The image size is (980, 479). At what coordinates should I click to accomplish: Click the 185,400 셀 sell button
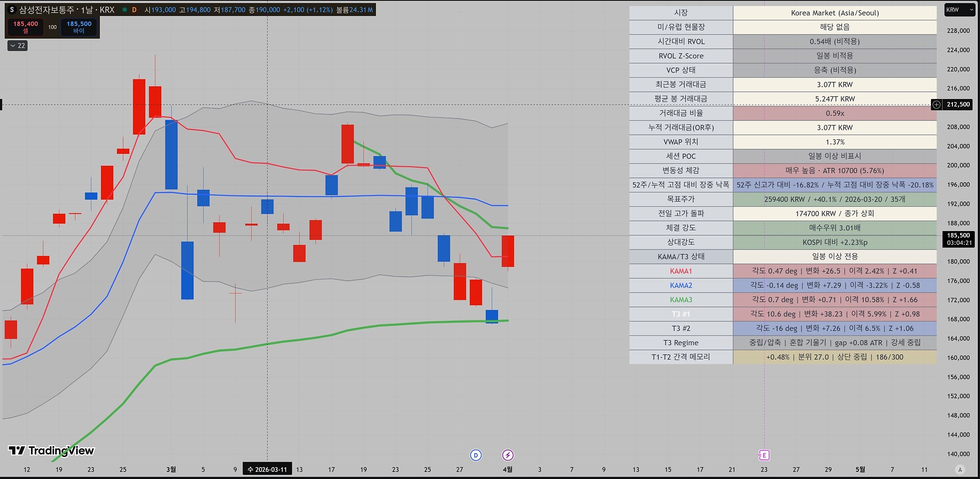[26, 27]
